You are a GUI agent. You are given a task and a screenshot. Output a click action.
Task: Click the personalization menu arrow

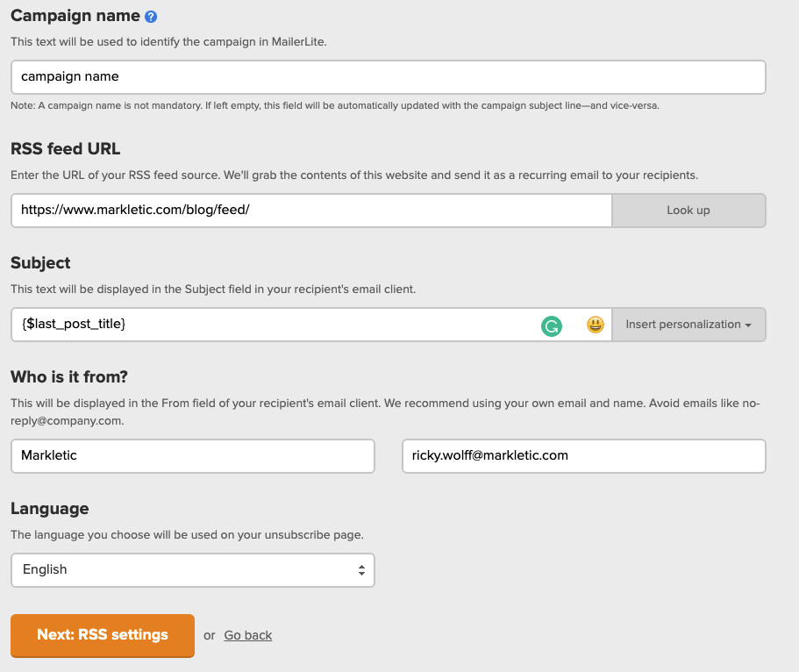pyautogui.click(x=750, y=325)
